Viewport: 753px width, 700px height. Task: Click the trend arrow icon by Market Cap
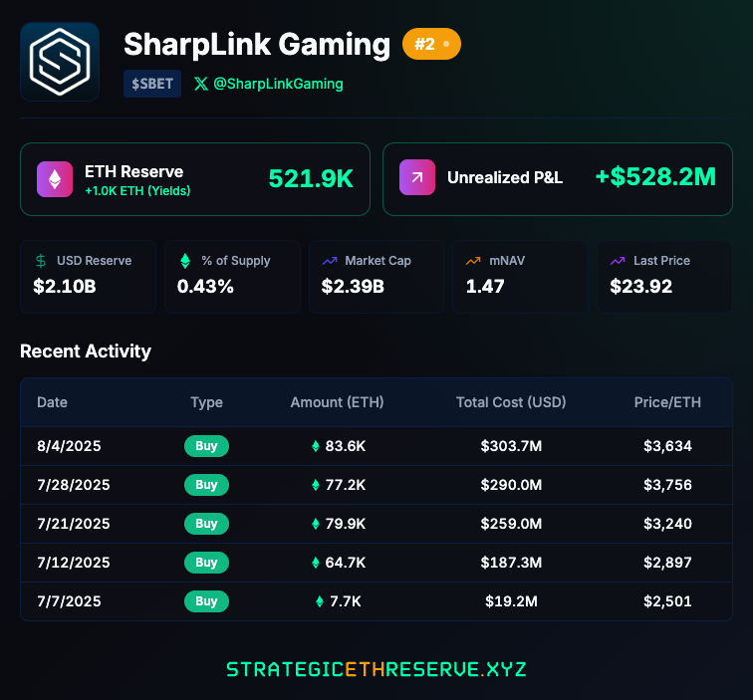coord(330,261)
